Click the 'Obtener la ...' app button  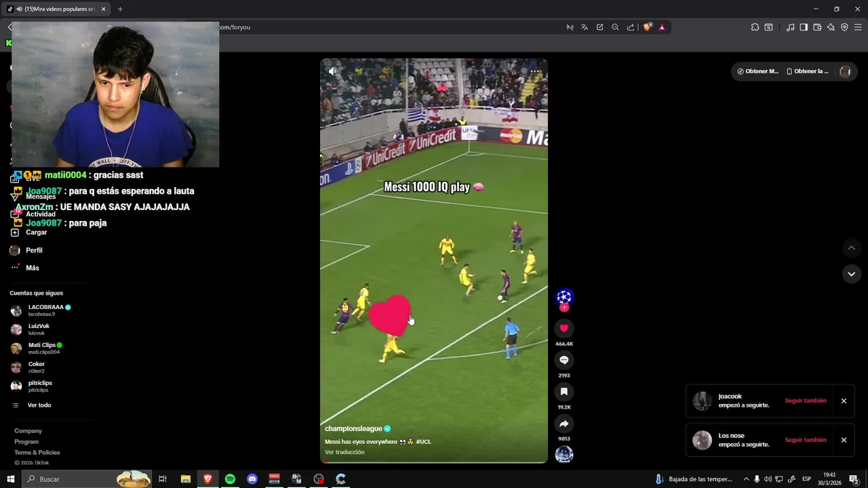click(x=808, y=71)
